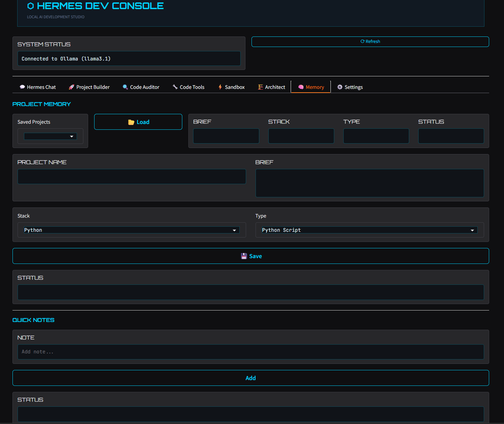Click the crane icon of Architect
Viewport: 504px width, 424px height.
point(260,87)
